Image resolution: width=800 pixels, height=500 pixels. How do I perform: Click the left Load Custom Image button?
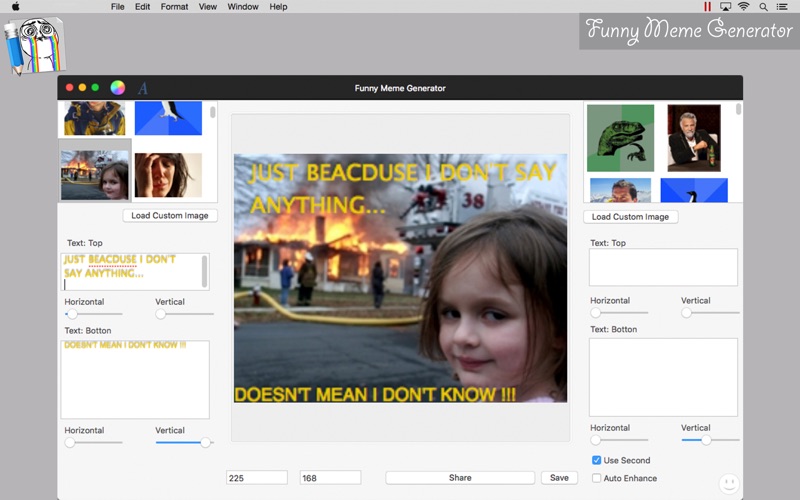point(170,215)
